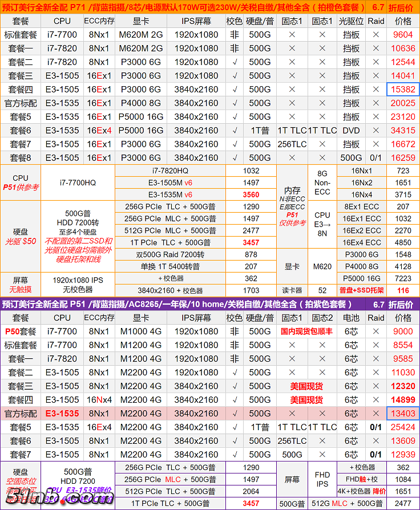This screenshot has height=510, width=420.
Task: Select the 16Ex2 ECC option
Action: coord(361,230)
